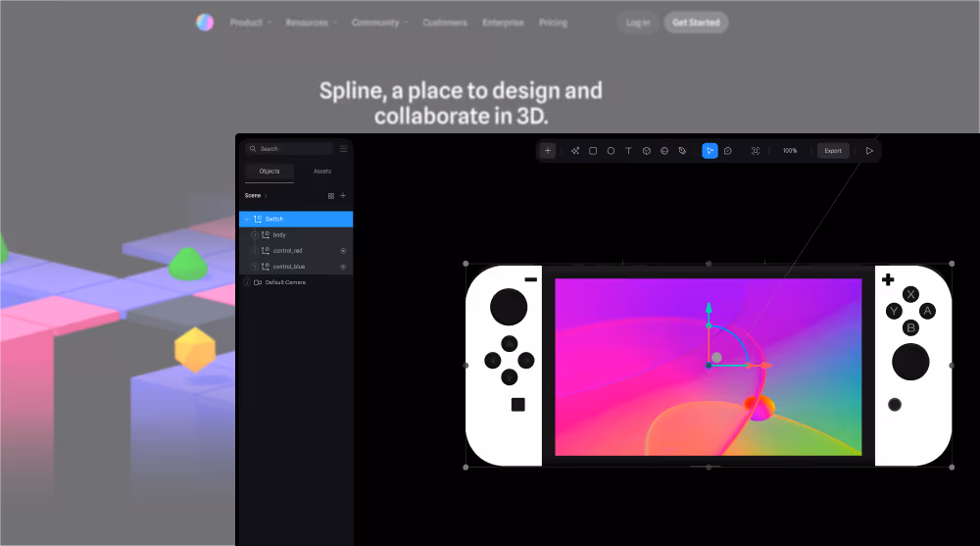
Task: Select the Text tool
Action: (x=629, y=151)
